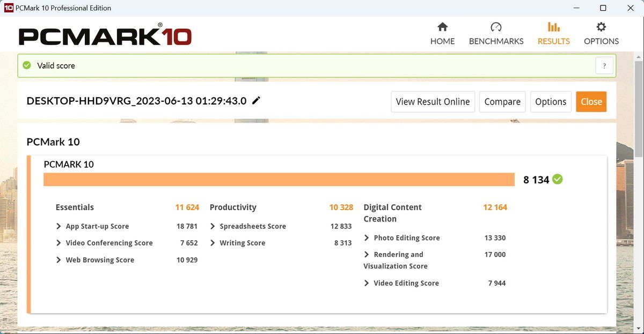Maximize the PCMark 10 window
The height and width of the screenshot is (334, 644).
(x=603, y=8)
